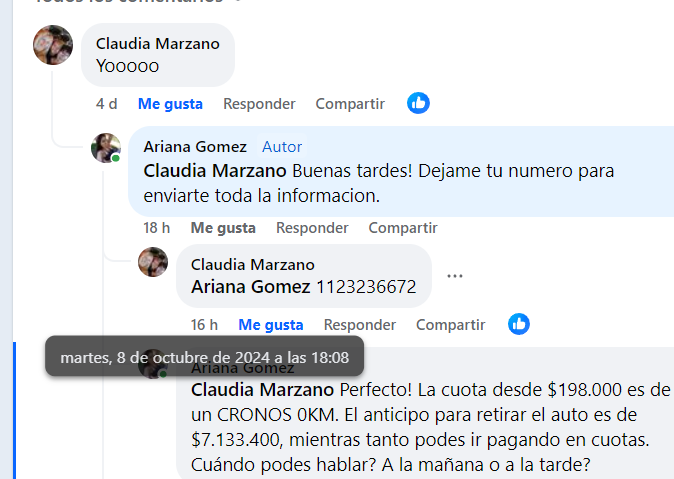Image resolution: width=674 pixels, height=479 pixels.
Task: Click Claudia Marzano's small avatar on the number reply
Action: tap(153, 262)
